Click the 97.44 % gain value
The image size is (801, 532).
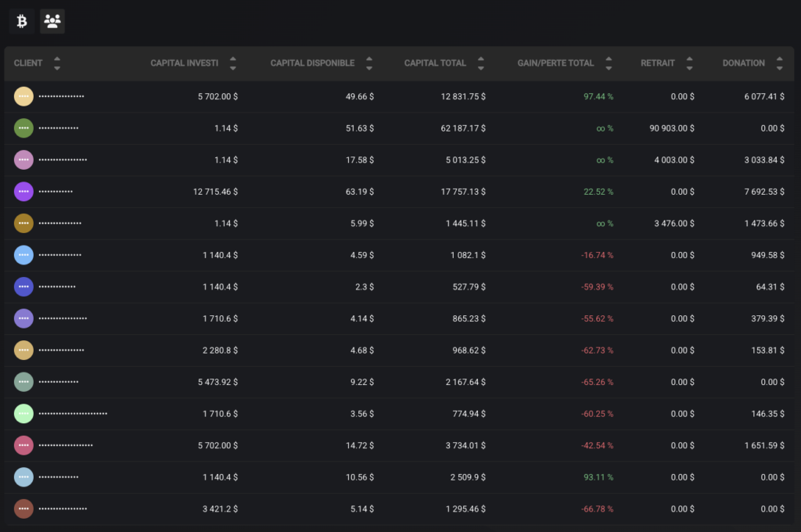(x=598, y=96)
